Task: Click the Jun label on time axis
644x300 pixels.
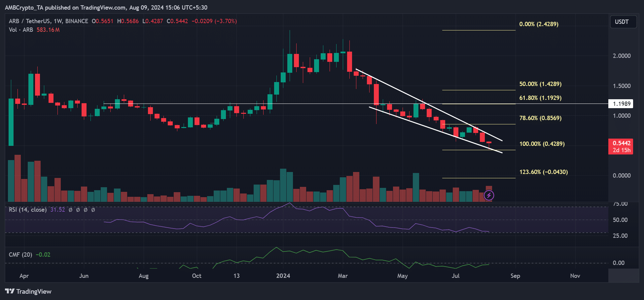Action: (84, 276)
